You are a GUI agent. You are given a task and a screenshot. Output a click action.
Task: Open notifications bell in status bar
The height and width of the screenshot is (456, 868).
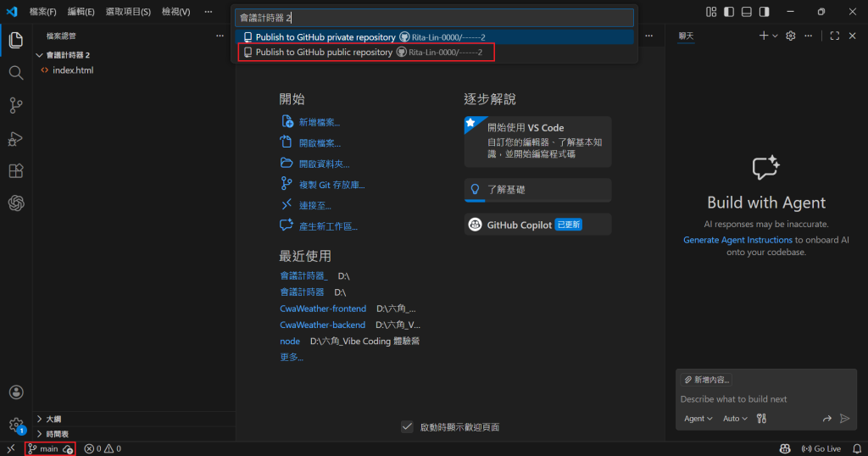[x=857, y=448]
